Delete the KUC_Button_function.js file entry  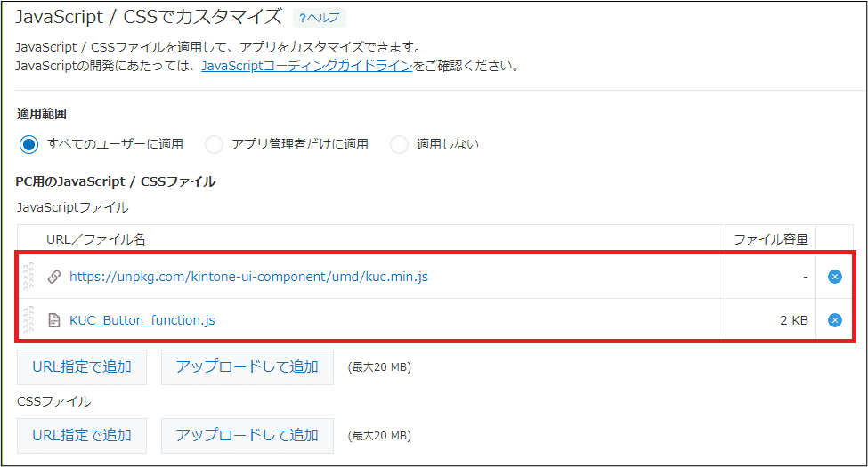[x=835, y=320]
